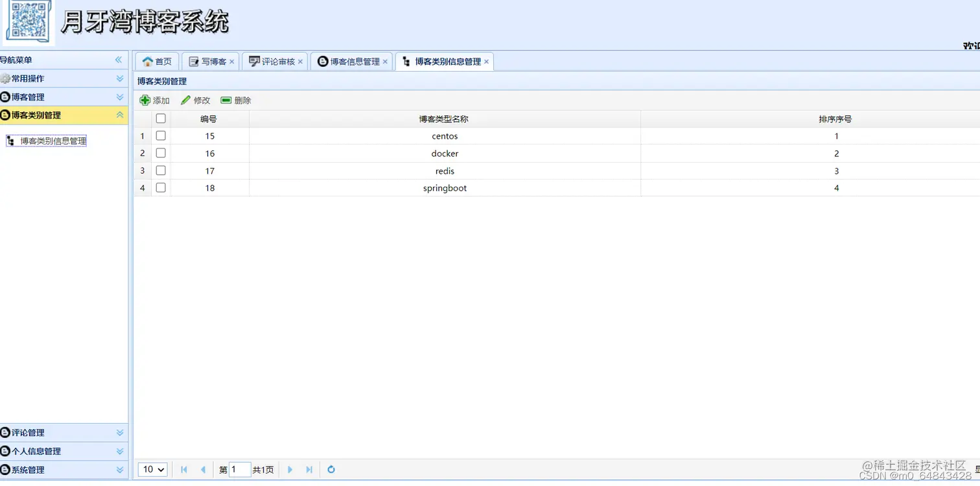Viewport: 980px width, 486px height.
Task: Click the gear icon beside 常用操作
Action: (5, 78)
